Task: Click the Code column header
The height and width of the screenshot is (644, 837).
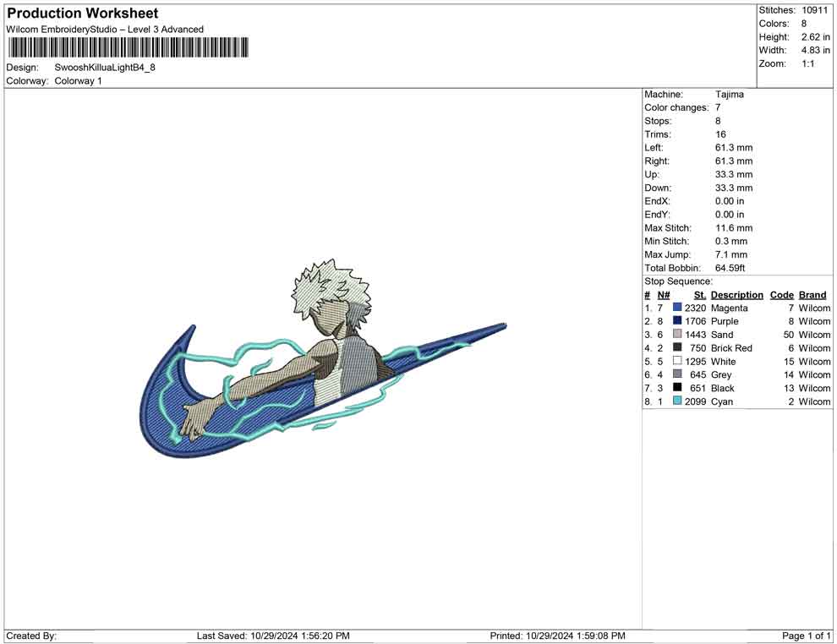Action: tap(782, 295)
